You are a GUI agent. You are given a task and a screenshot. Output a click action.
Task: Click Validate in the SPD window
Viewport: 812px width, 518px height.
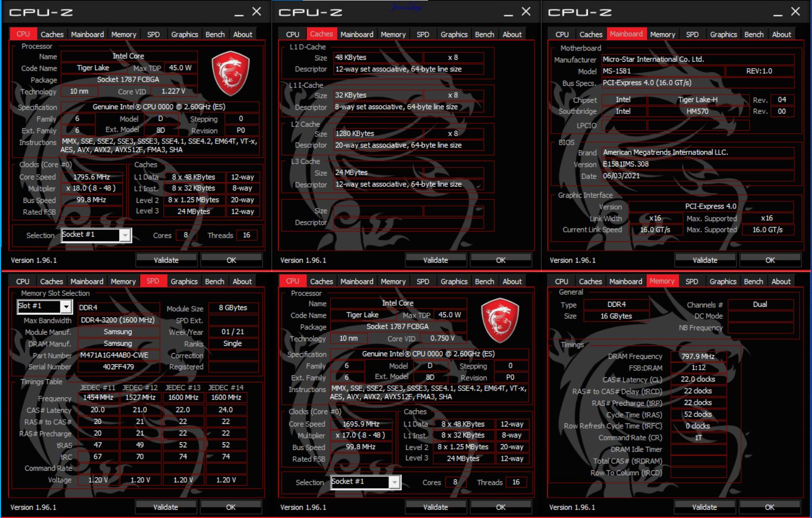pos(166,507)
